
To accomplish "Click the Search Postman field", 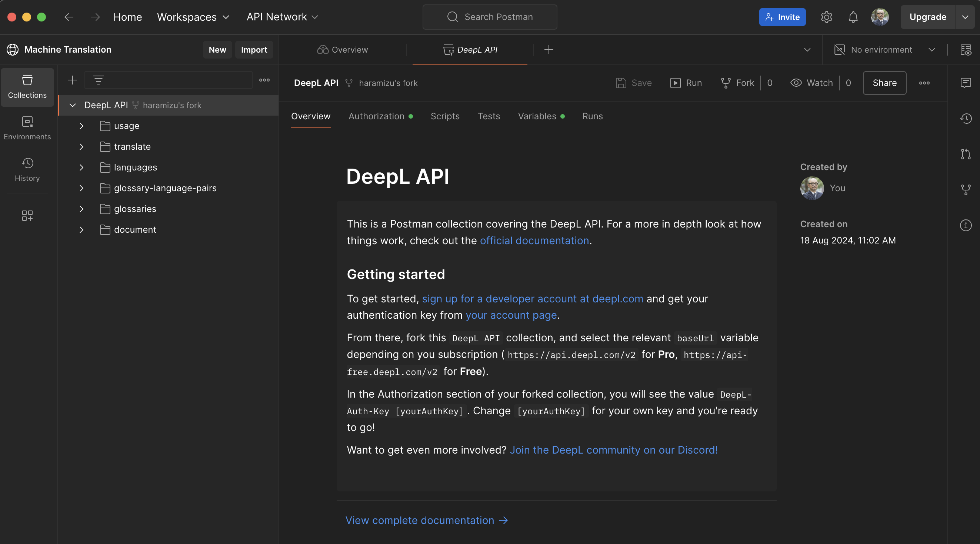I will click(x=490, y=17).
